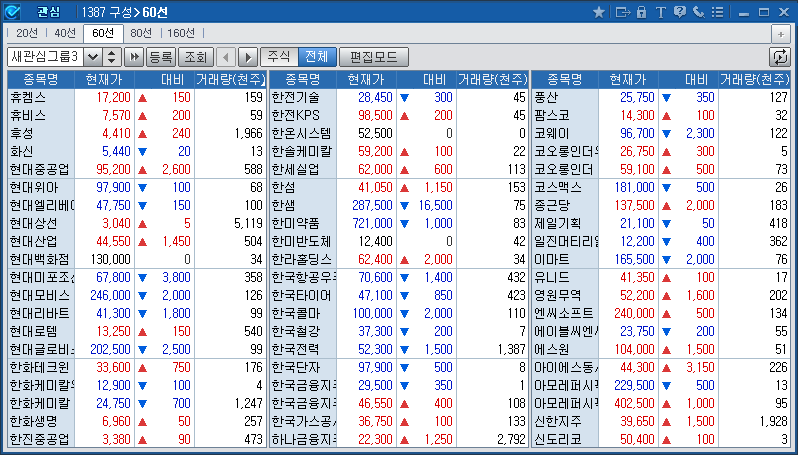
Task: Open 편집모드 edit mode
Action: [374, 56]
